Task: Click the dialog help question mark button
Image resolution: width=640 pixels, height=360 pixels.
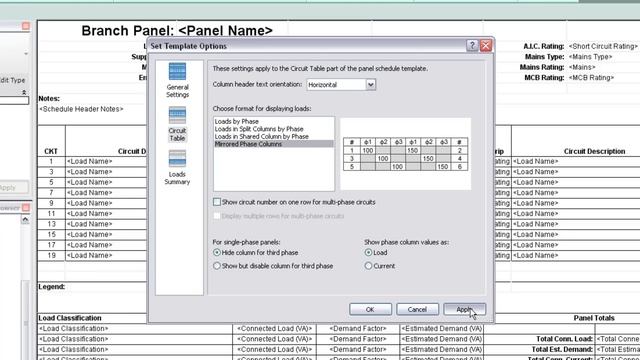Action: 472,45
